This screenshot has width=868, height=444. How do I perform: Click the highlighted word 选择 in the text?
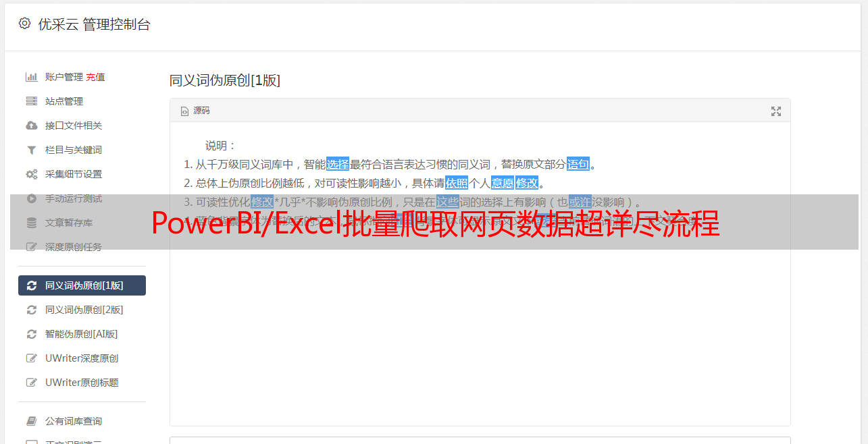point(338,164)
